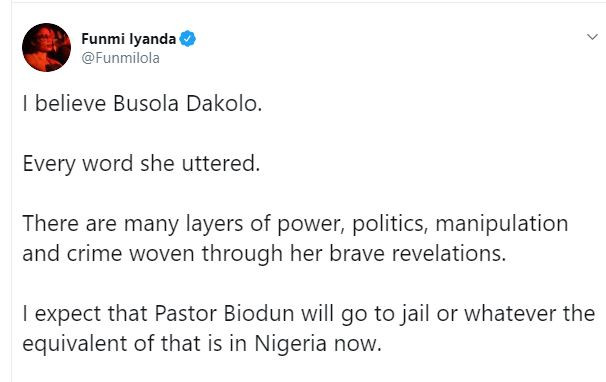
Task: Click the word 'equivalent' in the last line
Action: point(75,344)
